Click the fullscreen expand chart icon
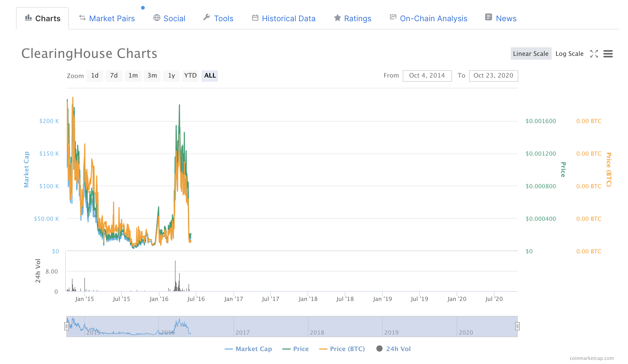628x364 pixels. pyautogui.click(x=594, y=54)
